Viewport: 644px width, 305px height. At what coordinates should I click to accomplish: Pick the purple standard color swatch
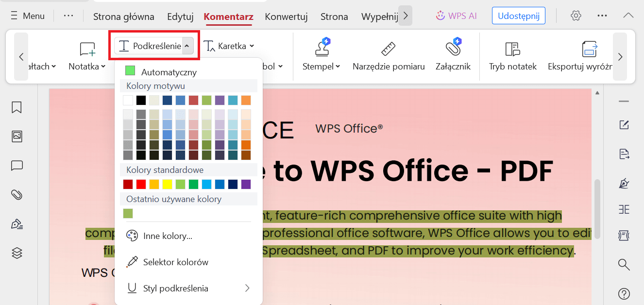pos(246,184)
